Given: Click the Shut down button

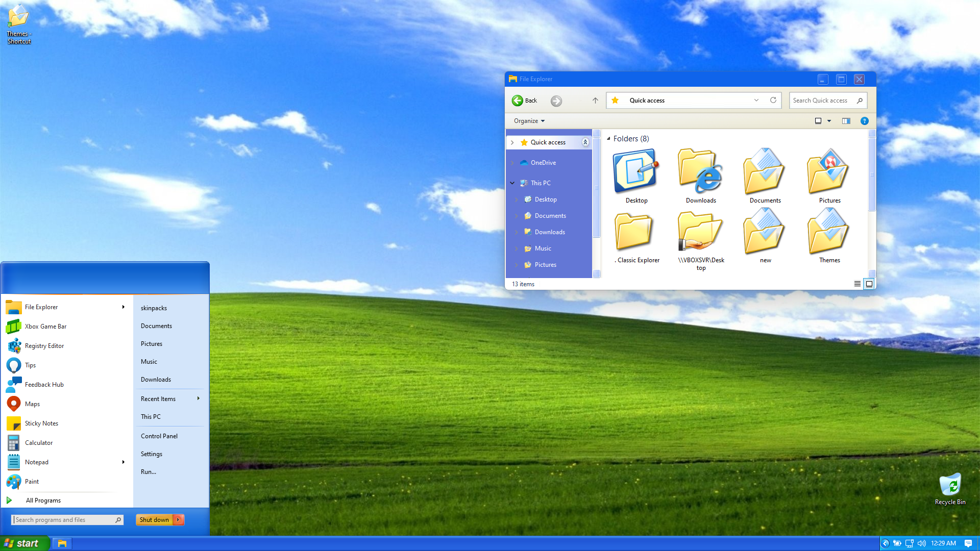Looking at the screenshot, I should (x=154, y=519).
